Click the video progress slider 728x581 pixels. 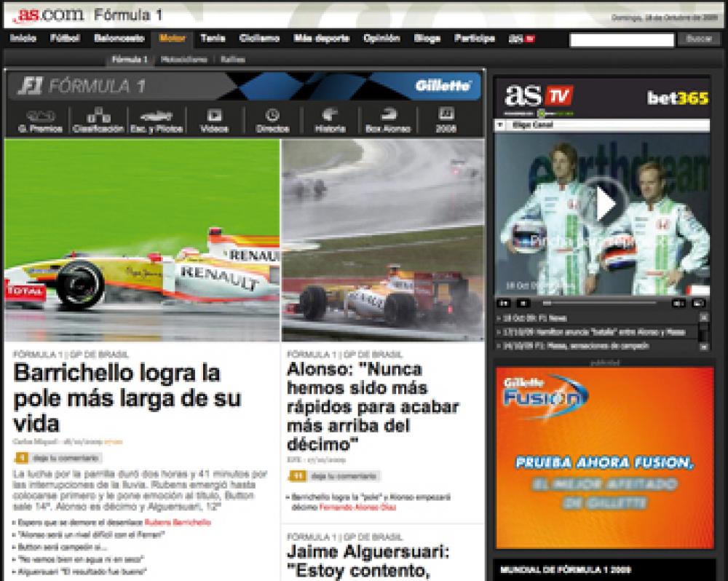[x=599, y=304]
